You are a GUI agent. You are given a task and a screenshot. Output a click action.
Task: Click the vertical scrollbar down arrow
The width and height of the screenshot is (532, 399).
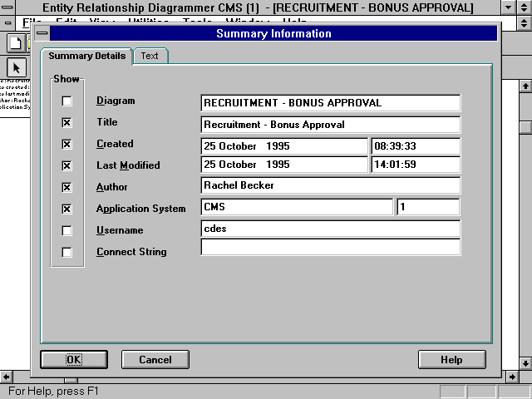[525, 363]
